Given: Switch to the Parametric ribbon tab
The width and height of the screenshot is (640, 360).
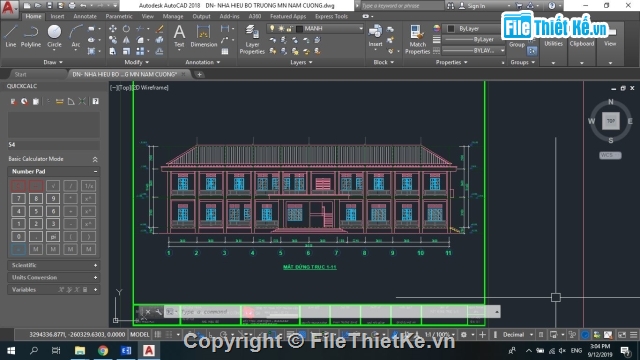Looking at the screenshot, I should tap(119, 16).
